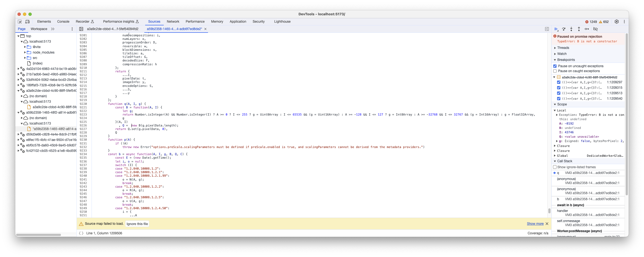Toggle the device toolbar
Screen dimensions: 644x257
(27, 21)
